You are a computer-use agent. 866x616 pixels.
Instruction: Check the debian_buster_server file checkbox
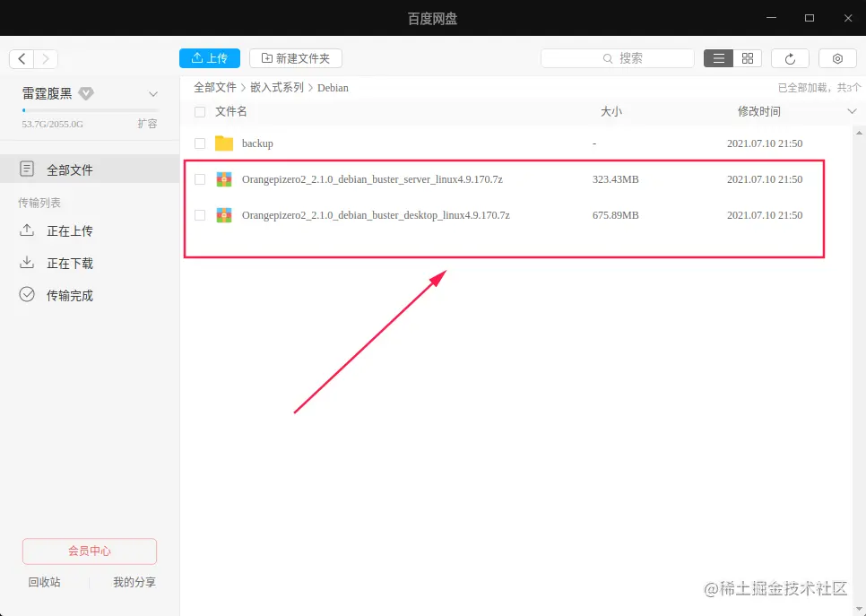tap(200, 179)
